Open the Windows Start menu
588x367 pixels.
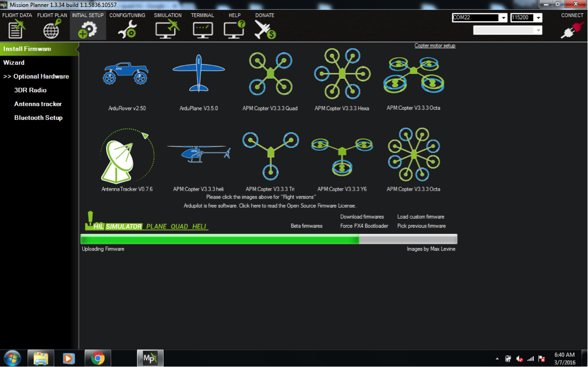click(x=12, y=358)
